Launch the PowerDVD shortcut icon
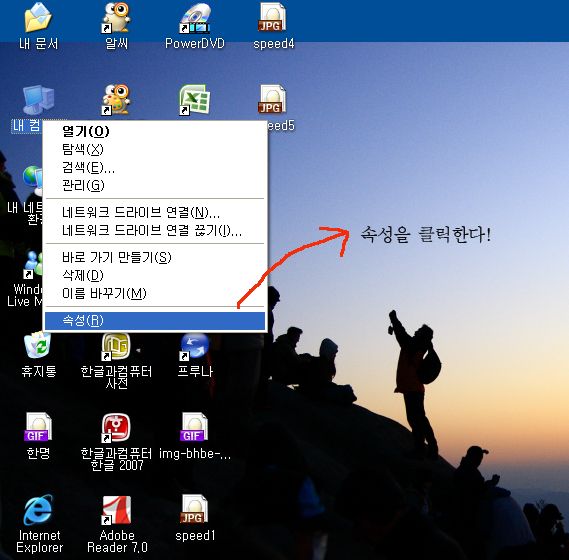 195,18
